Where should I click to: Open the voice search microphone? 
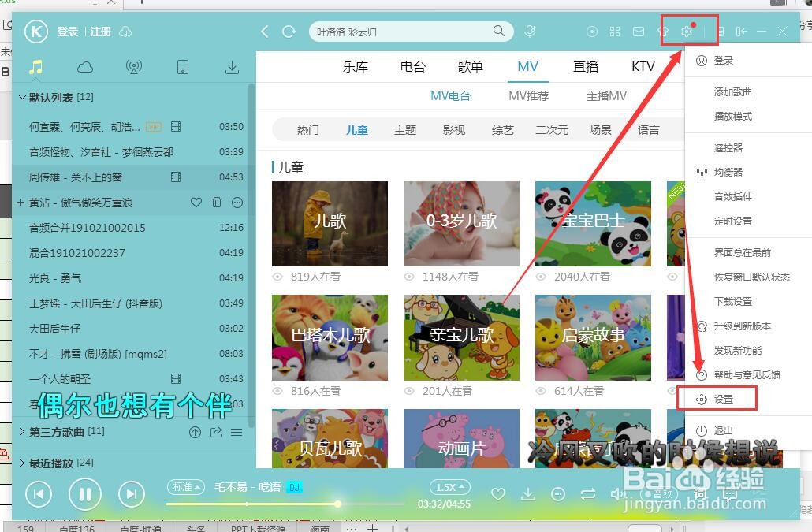click(x=530, y=32)
